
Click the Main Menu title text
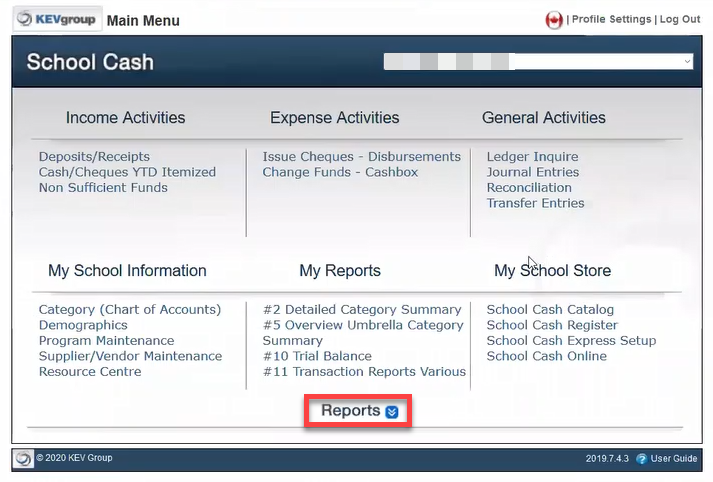click(143, 20)
